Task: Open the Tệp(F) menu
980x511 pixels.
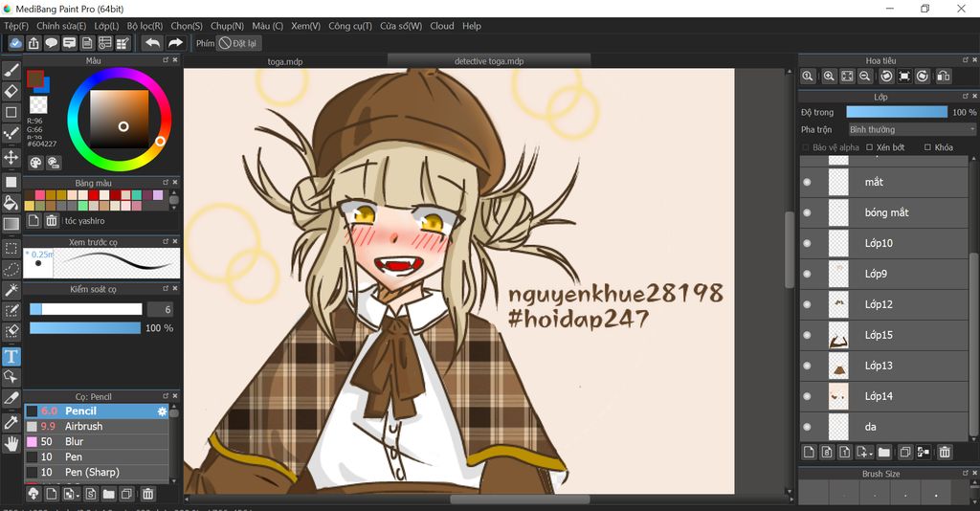Action: 17,26
